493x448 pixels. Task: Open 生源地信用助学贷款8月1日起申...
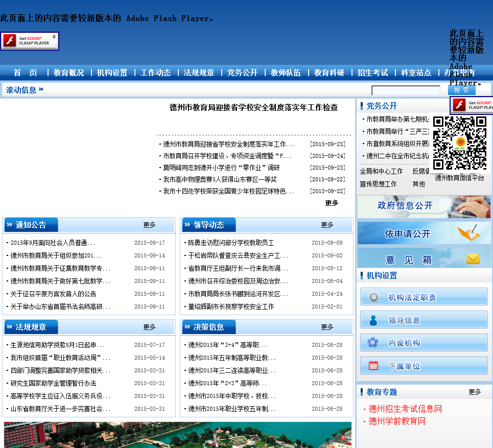[57, 345]
